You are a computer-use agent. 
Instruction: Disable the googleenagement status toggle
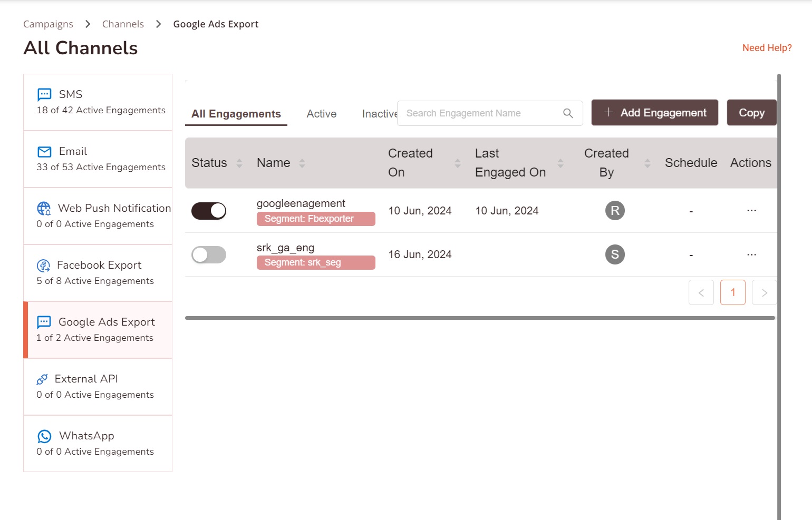click(x=209, y=211)
